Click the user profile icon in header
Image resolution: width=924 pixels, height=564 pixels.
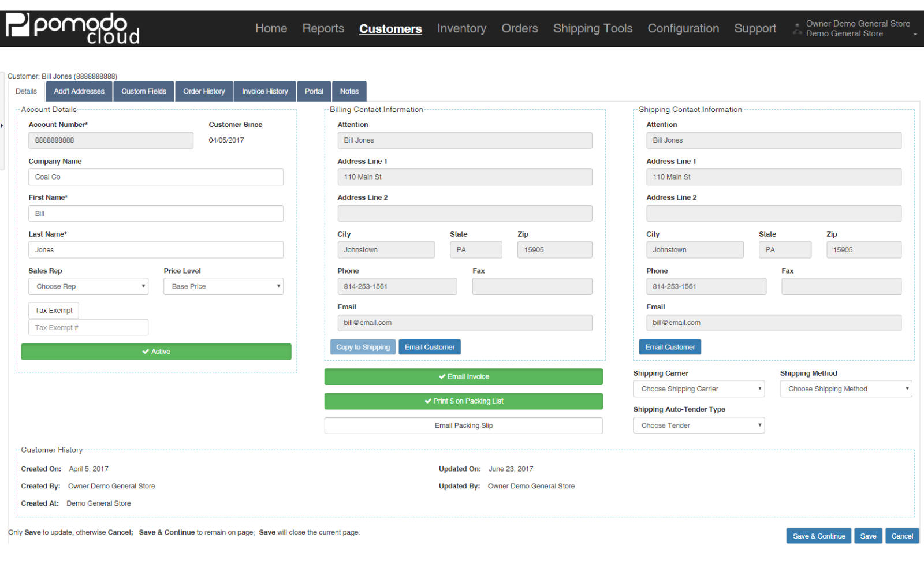tap(798, 29)
